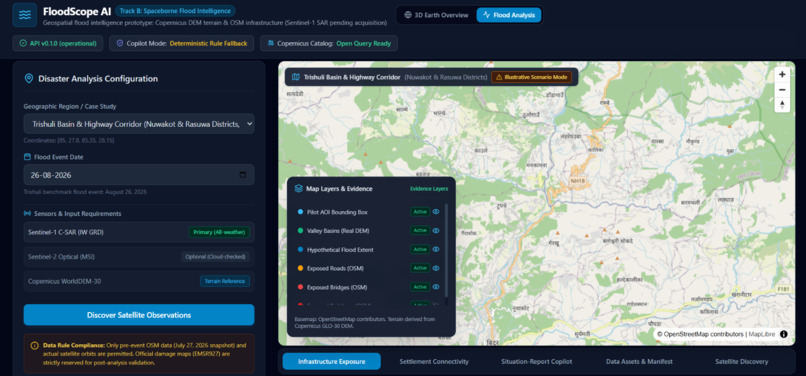Reset map bearing with compass button

click(782, 104)
